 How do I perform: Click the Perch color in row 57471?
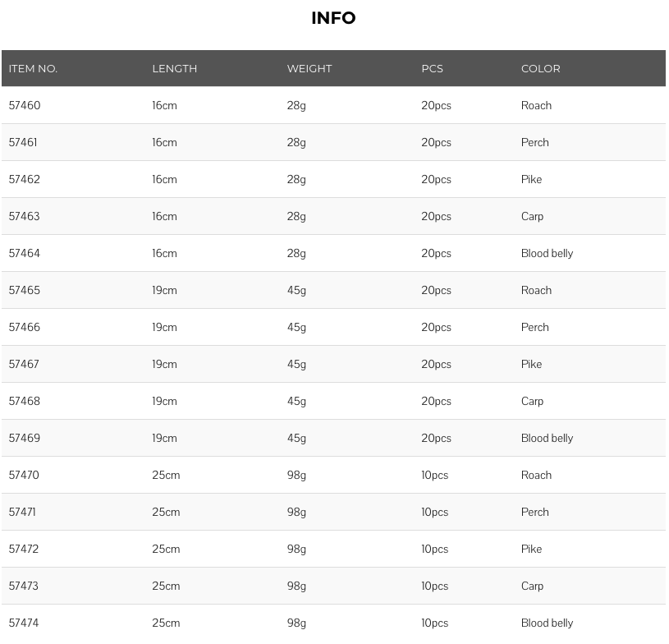coord(534,512)
